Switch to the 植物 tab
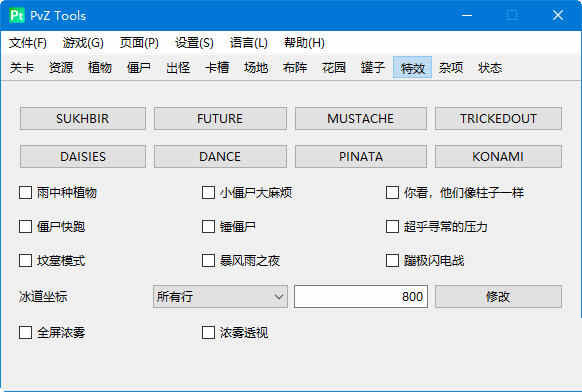Viewport: 582px width, 392px height. tap(100, 68)
